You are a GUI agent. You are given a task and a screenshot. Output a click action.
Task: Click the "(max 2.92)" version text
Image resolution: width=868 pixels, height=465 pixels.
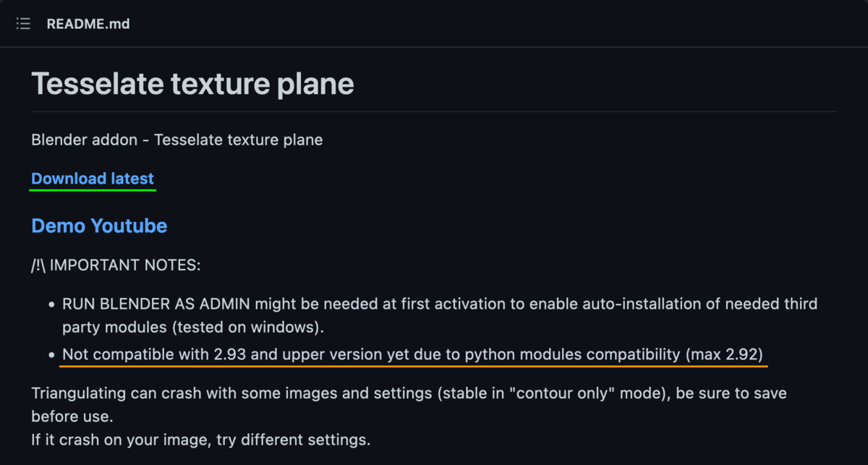pyautogui.click(x=723, y=355)
